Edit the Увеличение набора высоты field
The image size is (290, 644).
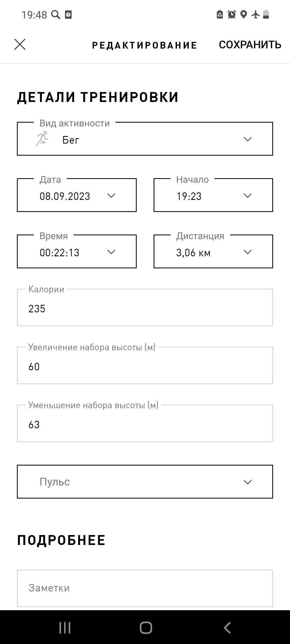click(x=145, y=365)
